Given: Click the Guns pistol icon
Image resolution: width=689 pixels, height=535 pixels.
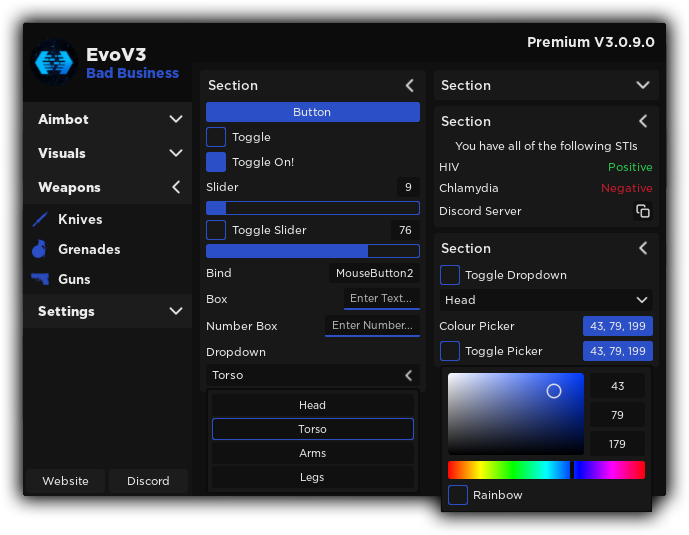Looking at the screenshot, I should (40, 279).
